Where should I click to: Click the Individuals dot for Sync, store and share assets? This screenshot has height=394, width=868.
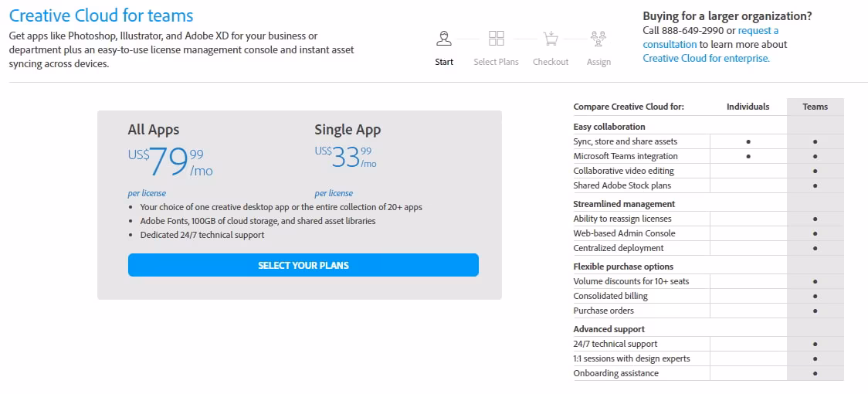point(748,142)
